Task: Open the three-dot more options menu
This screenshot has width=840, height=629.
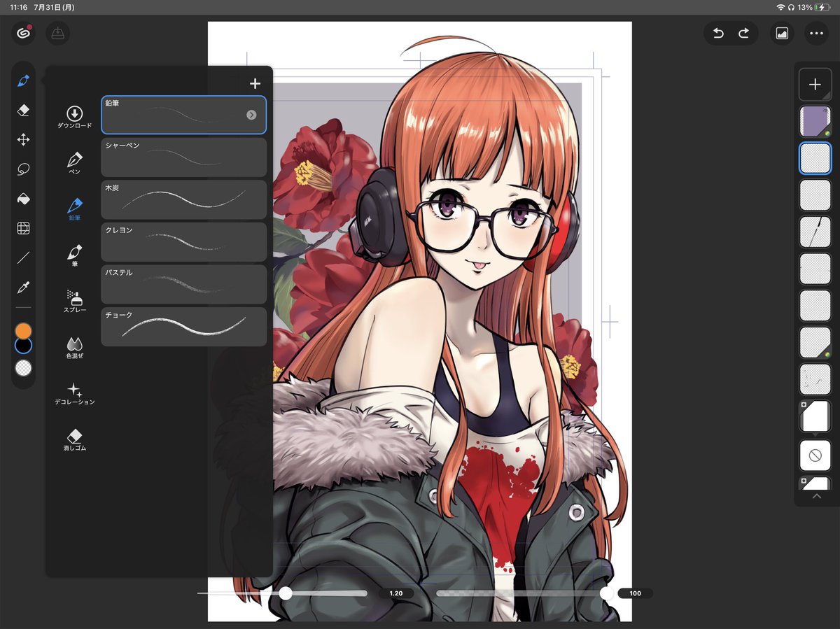Action: [816, 33]
